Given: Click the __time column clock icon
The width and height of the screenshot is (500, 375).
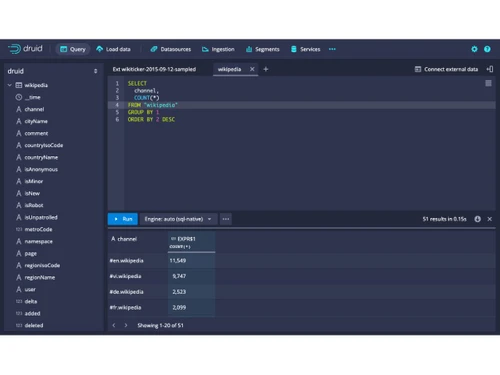Looking at the screenshot, I should point(19,97).
